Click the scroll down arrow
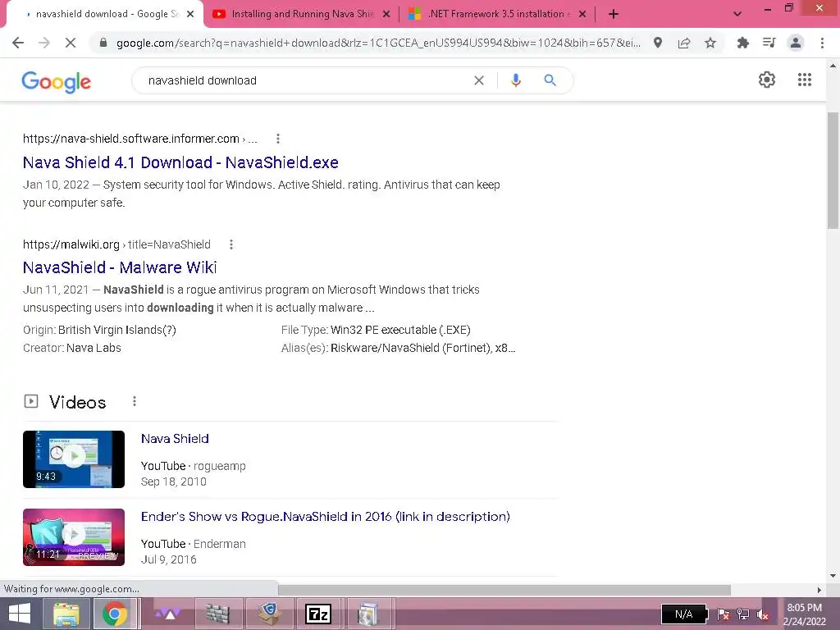Image resolution: width=840 pixels, height=630 pixels. [833, 576]
